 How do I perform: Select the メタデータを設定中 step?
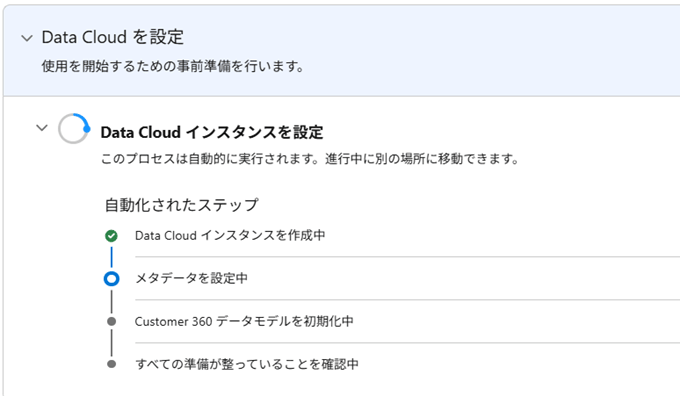coord(191,278)
